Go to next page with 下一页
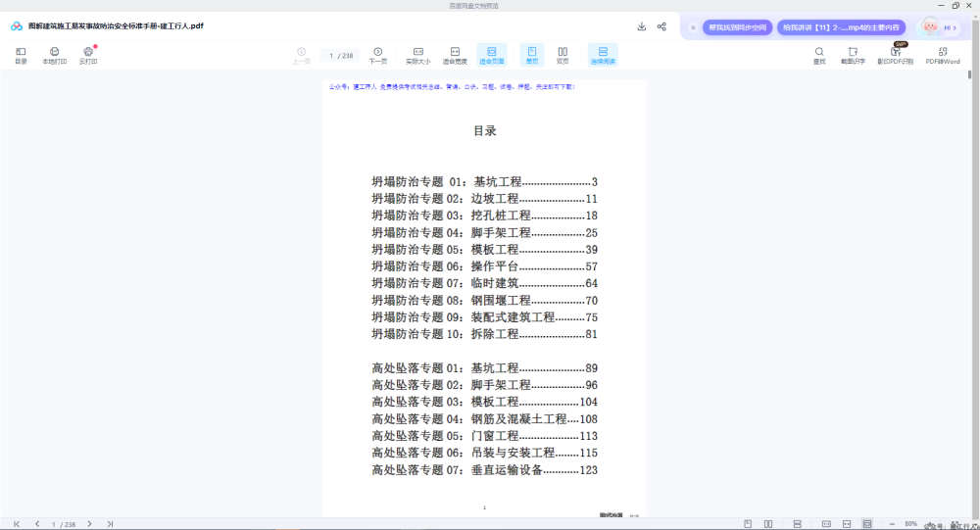 378,55
